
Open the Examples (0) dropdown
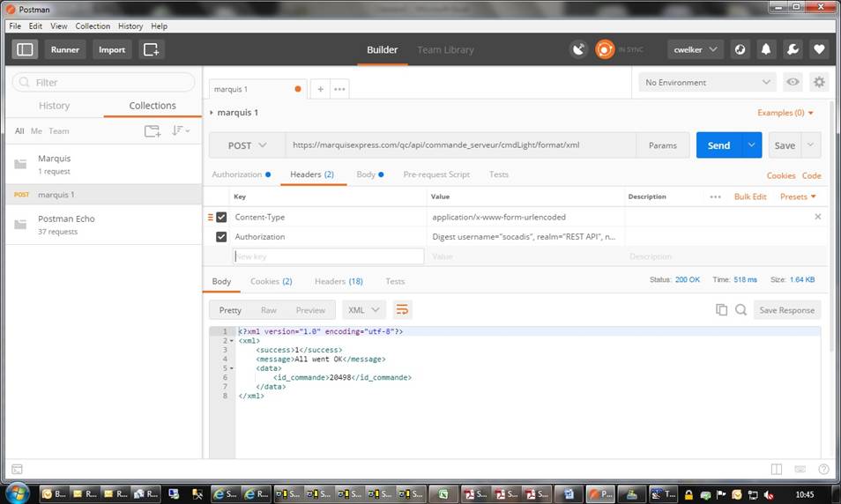[x=785, y=113]
